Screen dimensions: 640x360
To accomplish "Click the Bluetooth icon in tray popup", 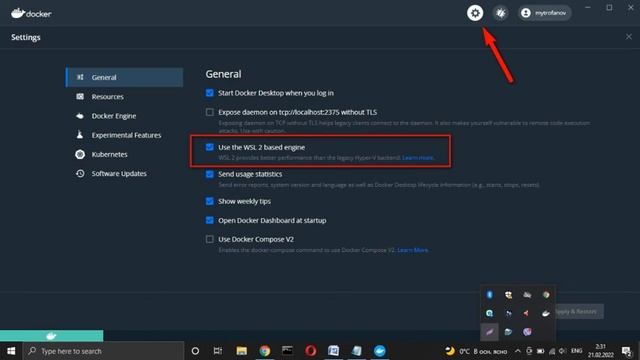I will 489,295.
